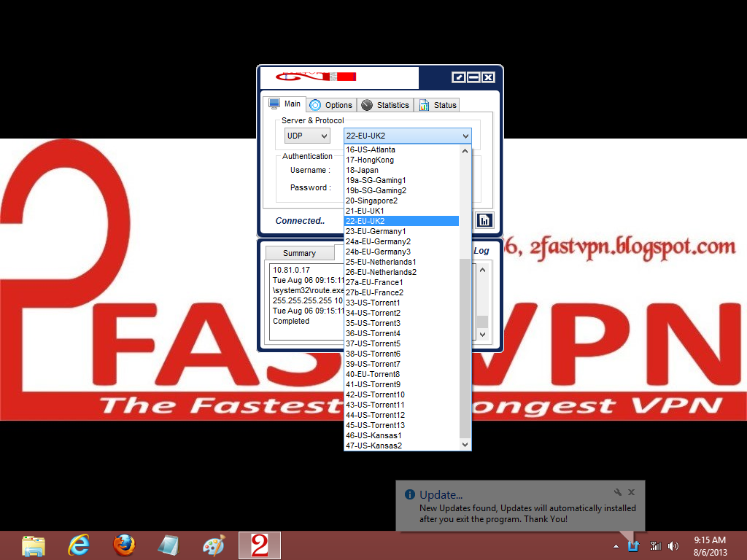
Task: Select 39-US-Torrent7 server
Action: click(x=401, y=365)
